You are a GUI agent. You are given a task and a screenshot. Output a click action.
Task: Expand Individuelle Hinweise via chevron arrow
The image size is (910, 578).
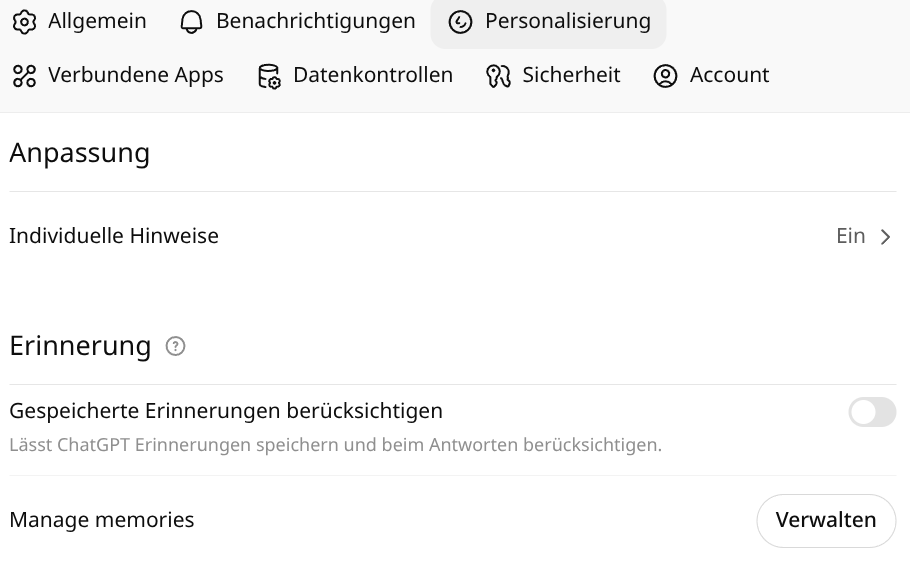pyautogui.click(x=885, y=237)
